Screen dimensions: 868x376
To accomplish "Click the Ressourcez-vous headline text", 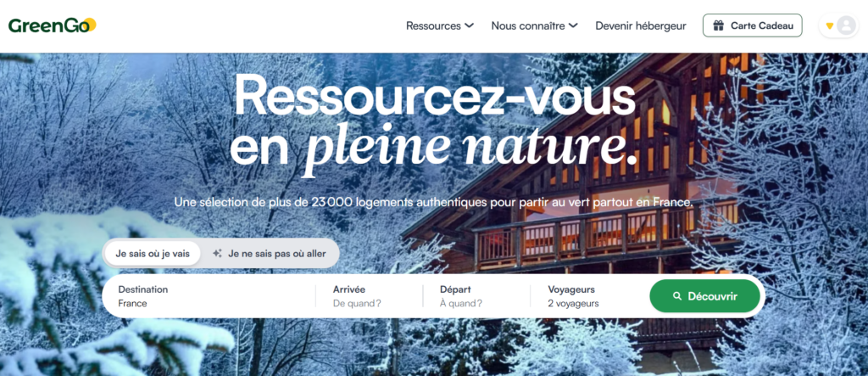I will tap(435, 95).
